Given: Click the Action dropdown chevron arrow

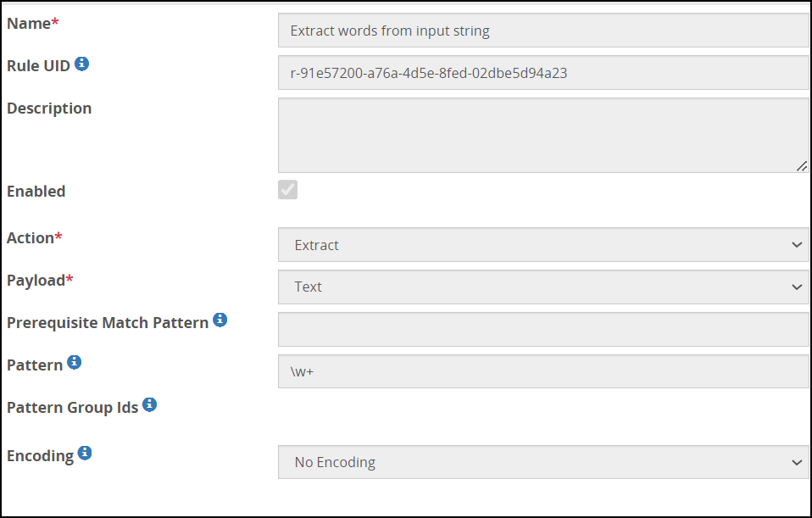Looking at the screenshot, I should point(796,245).
